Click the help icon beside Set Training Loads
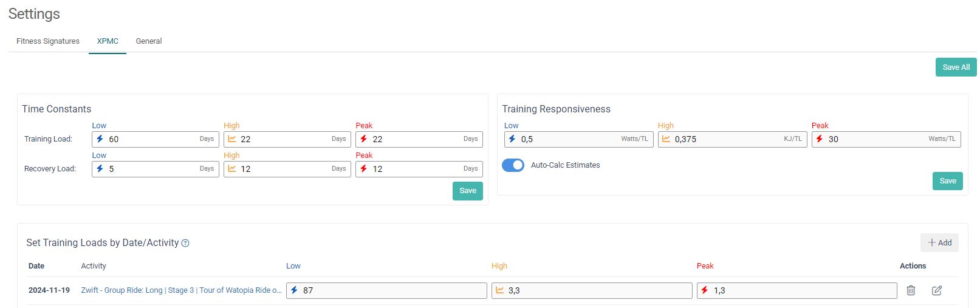 (x=185, y=243)
